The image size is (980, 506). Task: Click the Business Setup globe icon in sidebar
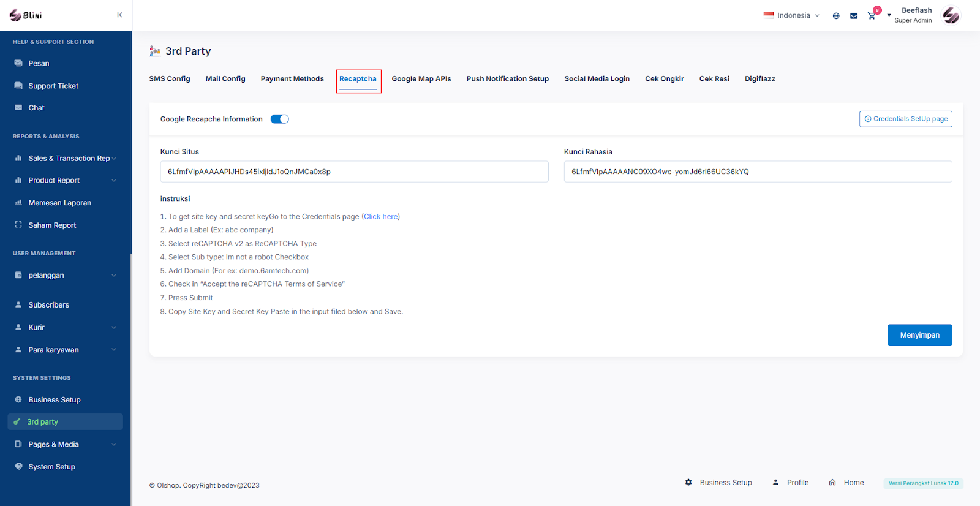point(18,399)
